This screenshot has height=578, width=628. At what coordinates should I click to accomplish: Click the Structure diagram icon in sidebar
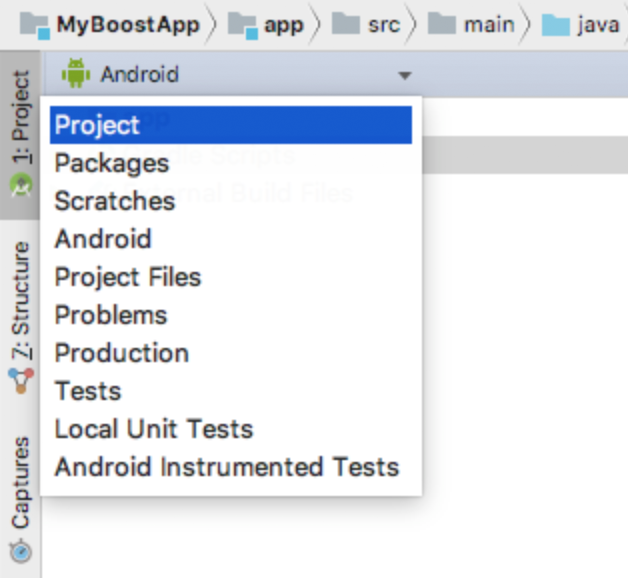pyautogui.click(x=21, y=381)
